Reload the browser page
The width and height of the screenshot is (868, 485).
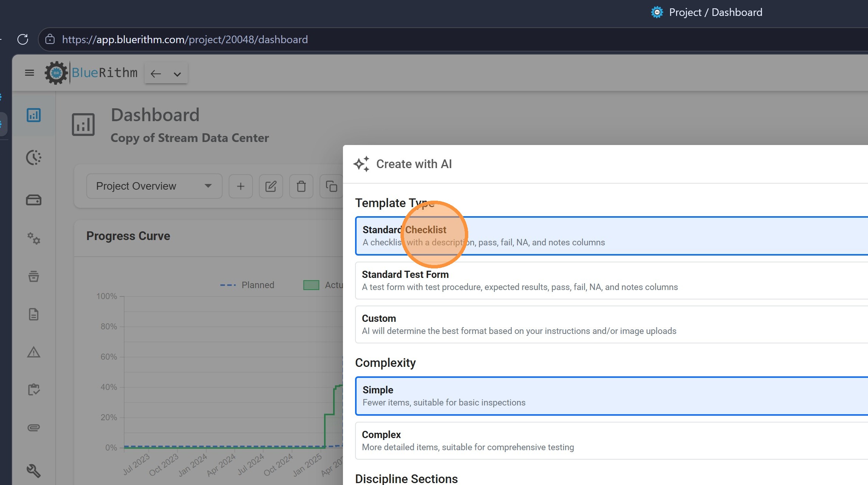coord(23,39)
